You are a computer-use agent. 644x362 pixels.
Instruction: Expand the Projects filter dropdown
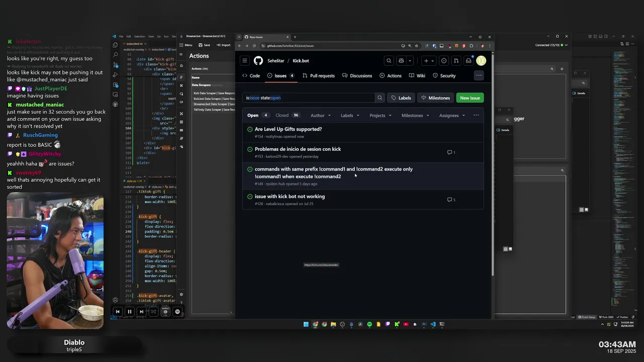pos(380,116)
